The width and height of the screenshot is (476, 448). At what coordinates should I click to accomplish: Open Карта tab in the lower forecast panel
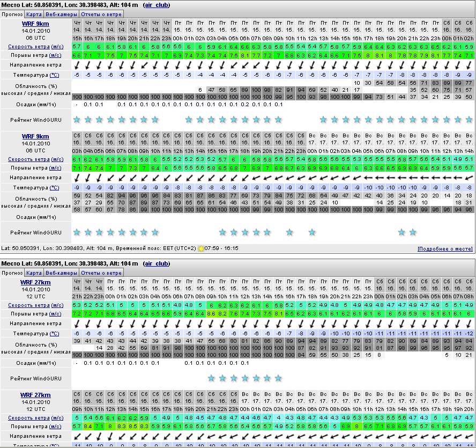click(34, 273)
